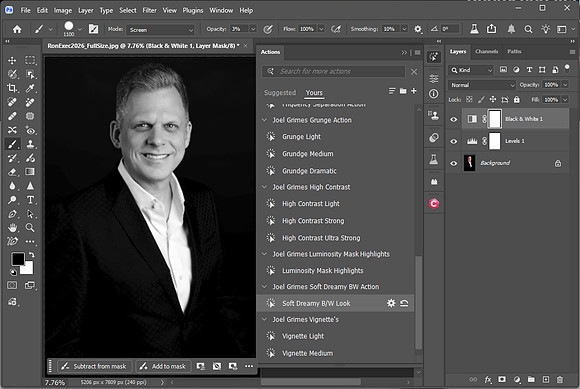This screenshot has width=580, height=389.
Task: Create a new layer icon
Action: point(546,379)
